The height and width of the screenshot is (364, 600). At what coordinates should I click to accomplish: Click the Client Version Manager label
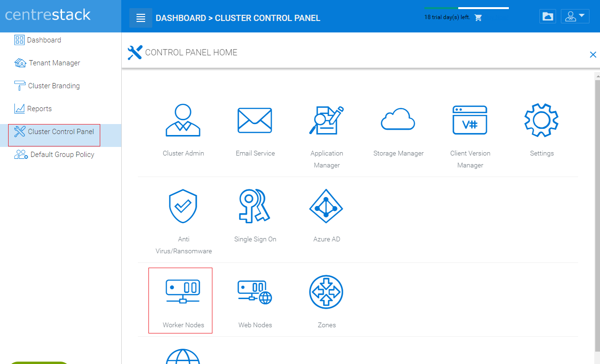point(470,159)
